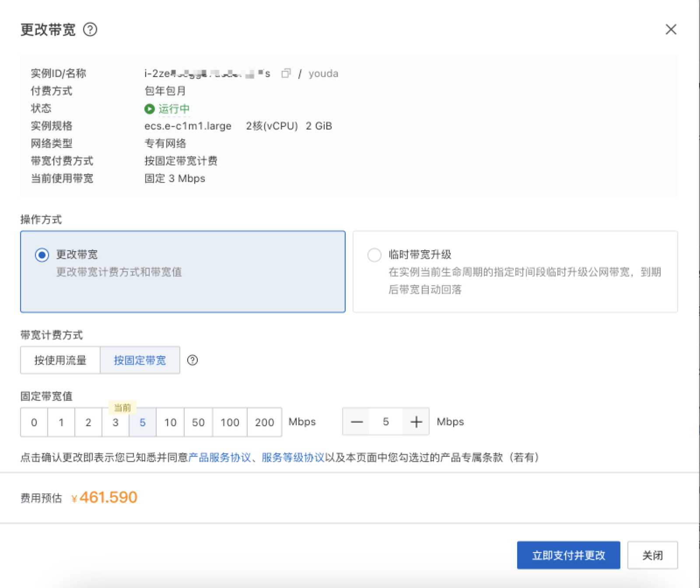This screenshot has width=700, height=588.
Task: Close the dialog with the X icon
Action: tap(671, 30)
